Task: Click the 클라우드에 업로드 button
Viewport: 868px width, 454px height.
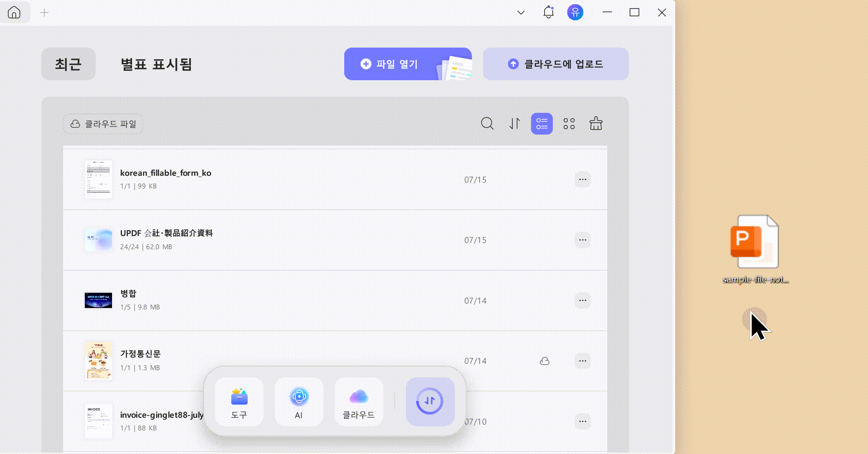Action: 556,64
